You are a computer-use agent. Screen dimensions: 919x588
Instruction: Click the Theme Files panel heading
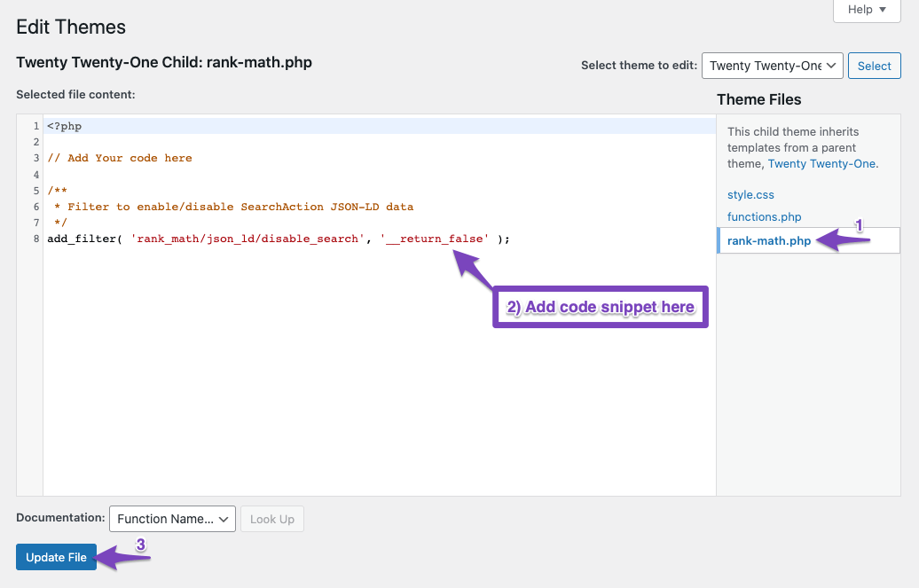pyautogui.click(x=760, y=98)
